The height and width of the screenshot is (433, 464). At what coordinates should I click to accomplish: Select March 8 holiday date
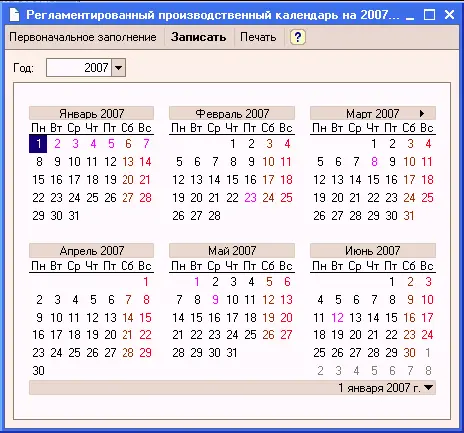[x=374, y=162]
